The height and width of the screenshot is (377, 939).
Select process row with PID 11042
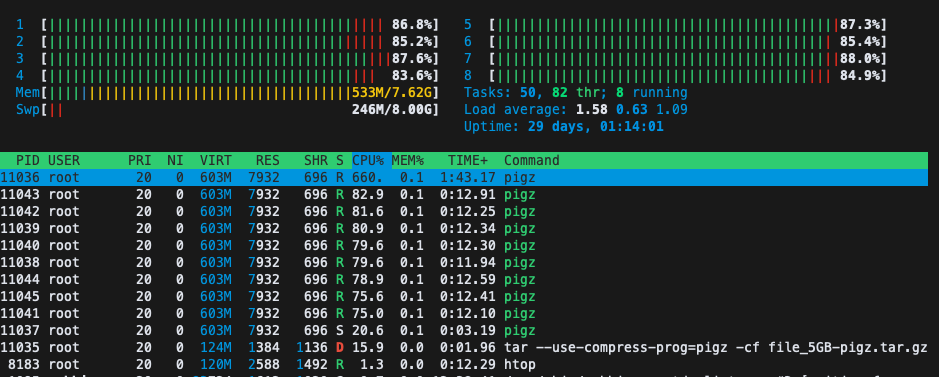[x=464, y=211]
